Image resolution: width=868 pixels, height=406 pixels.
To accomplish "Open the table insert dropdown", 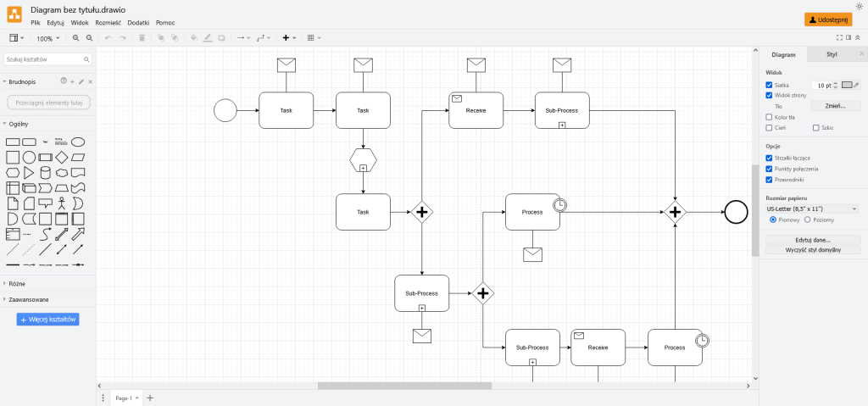I will point(314,38).
